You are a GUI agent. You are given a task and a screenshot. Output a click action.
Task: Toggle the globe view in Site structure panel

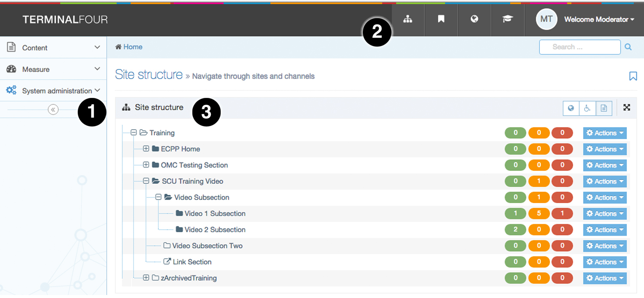pyautogui.click(x=571, y=108)
